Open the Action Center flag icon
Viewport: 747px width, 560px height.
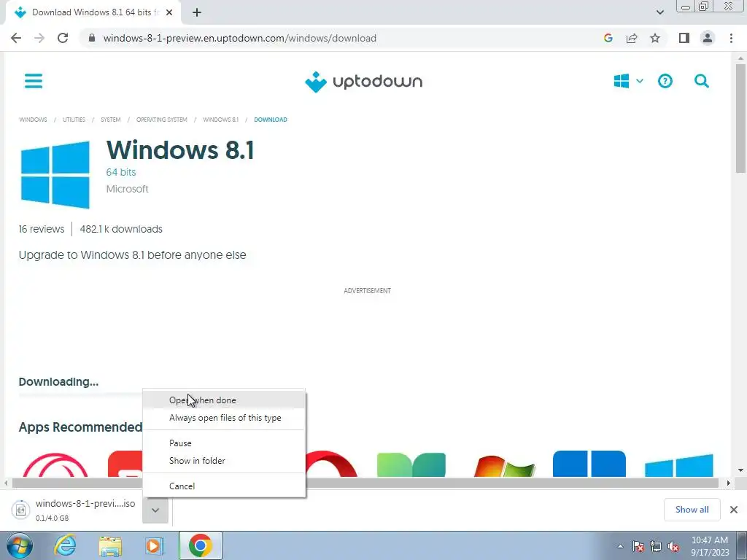coord(639,547)
